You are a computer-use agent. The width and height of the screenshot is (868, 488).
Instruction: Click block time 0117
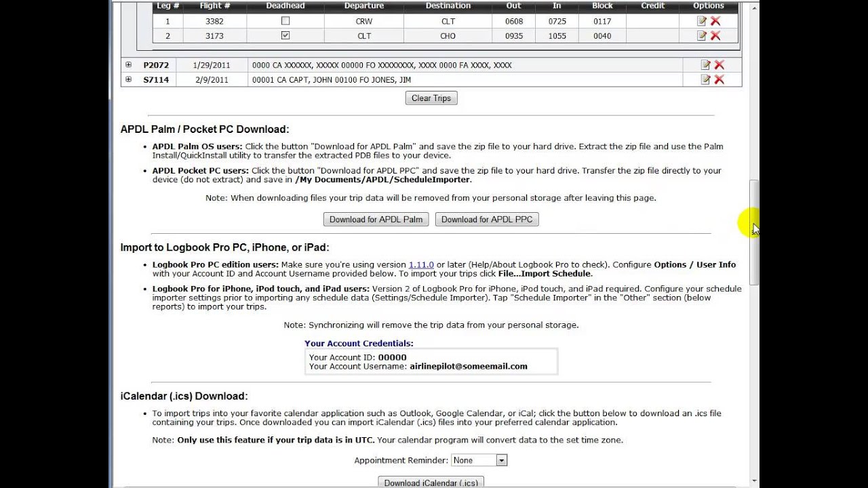pyautogui.click(x=602, y=21)
